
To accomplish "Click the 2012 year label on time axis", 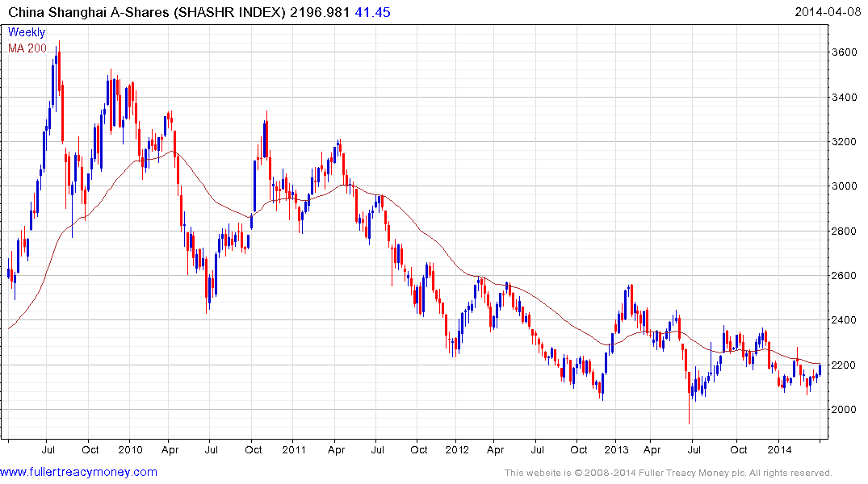I will (x=457, y=449).
